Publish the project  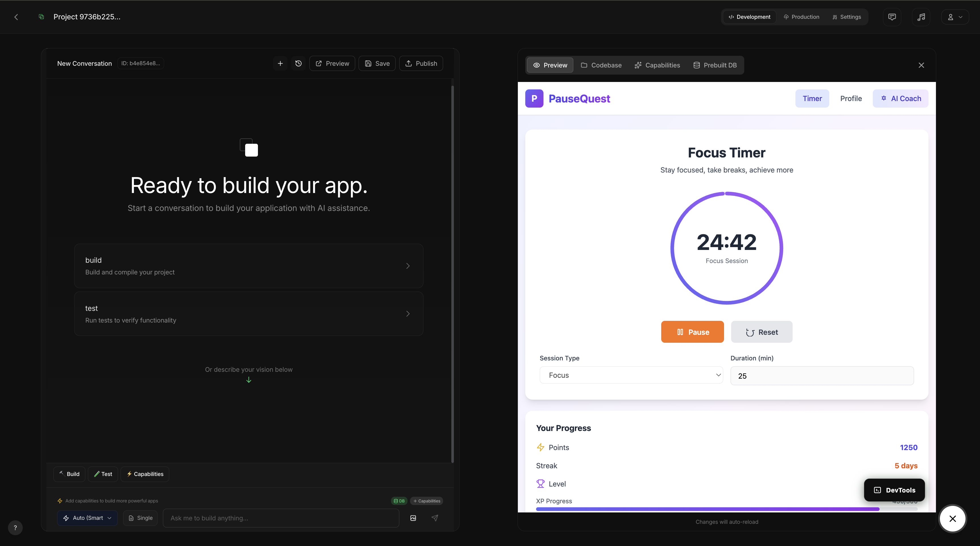[421, 63]
